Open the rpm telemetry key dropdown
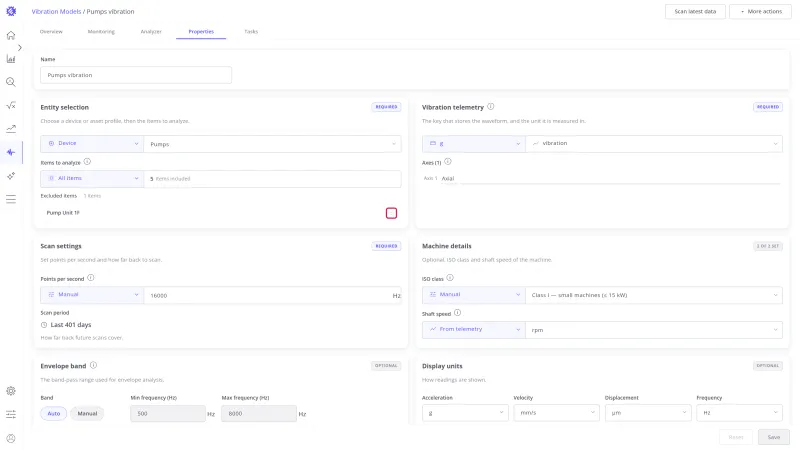Screen dimensions: 800x450 click(654, 330)
